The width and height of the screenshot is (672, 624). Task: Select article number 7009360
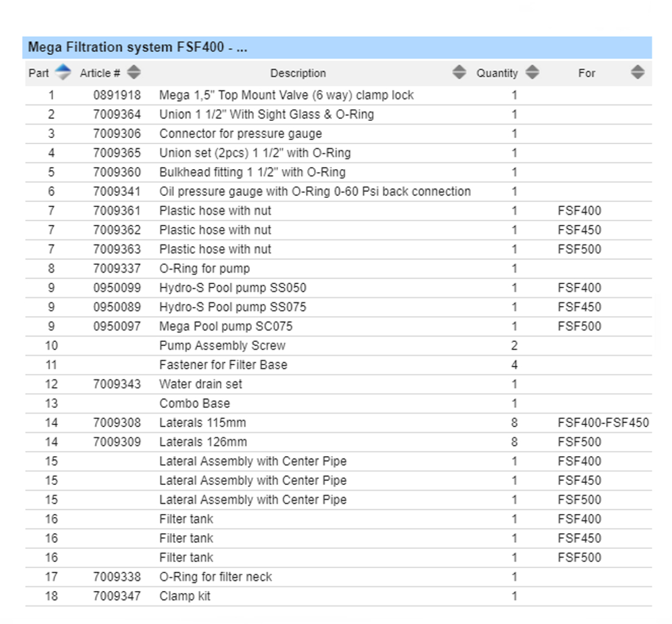click(x=117, y=172)
